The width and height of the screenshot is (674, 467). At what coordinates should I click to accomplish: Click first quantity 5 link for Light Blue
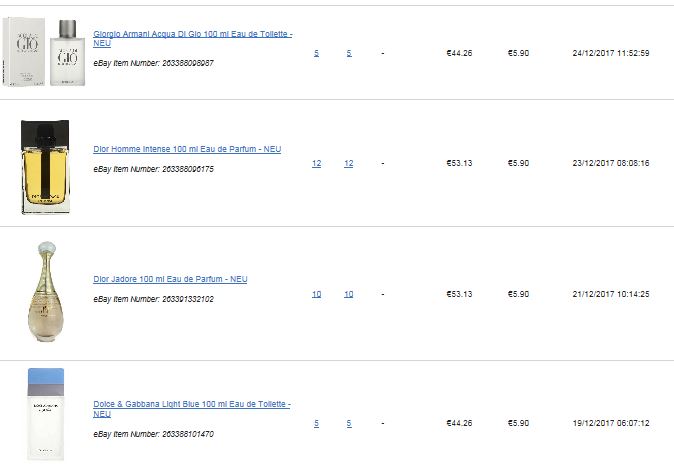click(316, 423)
